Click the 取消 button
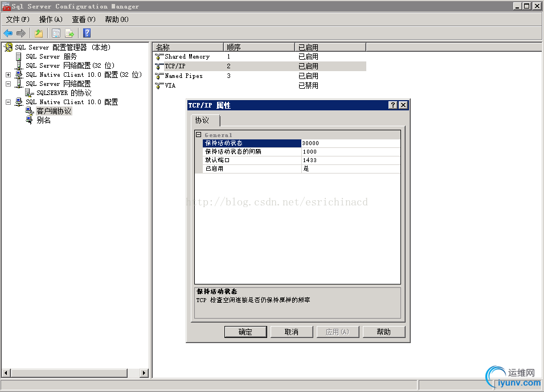The width and height of the screenshot is (544, 392). click(x=292, y=332)
